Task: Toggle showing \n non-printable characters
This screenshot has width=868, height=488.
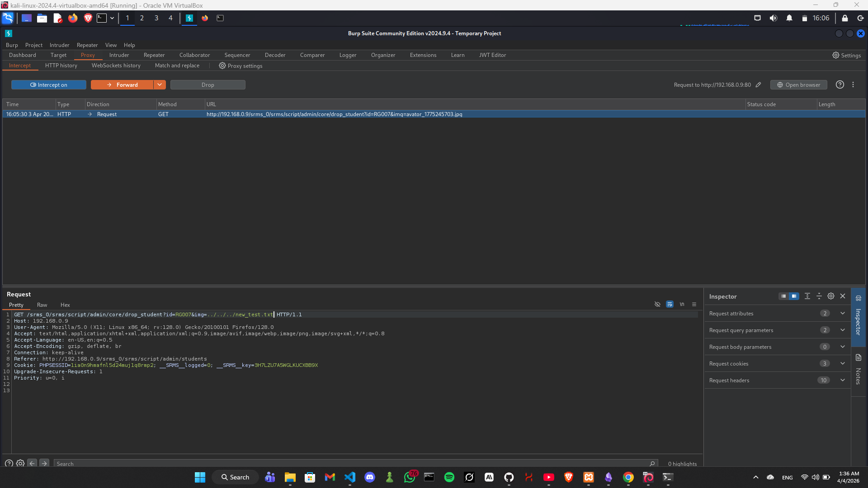Action: click(682, 304)
